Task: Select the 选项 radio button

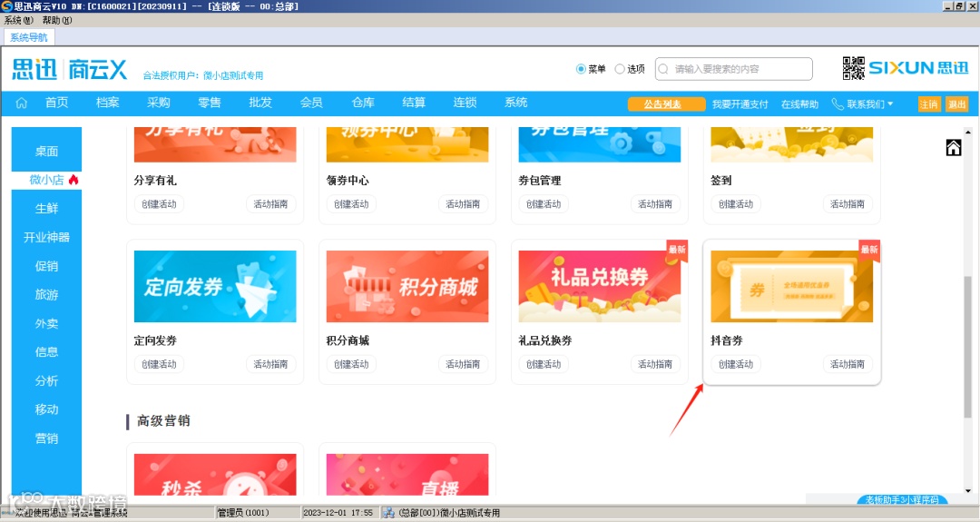Action: [x=620, y=69]
